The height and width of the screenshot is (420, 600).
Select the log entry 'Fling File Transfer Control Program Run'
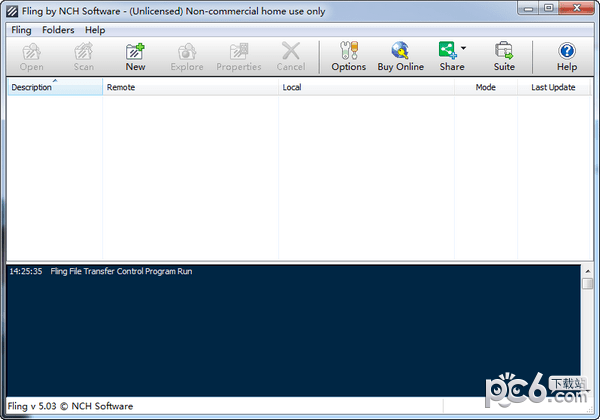(121, 271)
